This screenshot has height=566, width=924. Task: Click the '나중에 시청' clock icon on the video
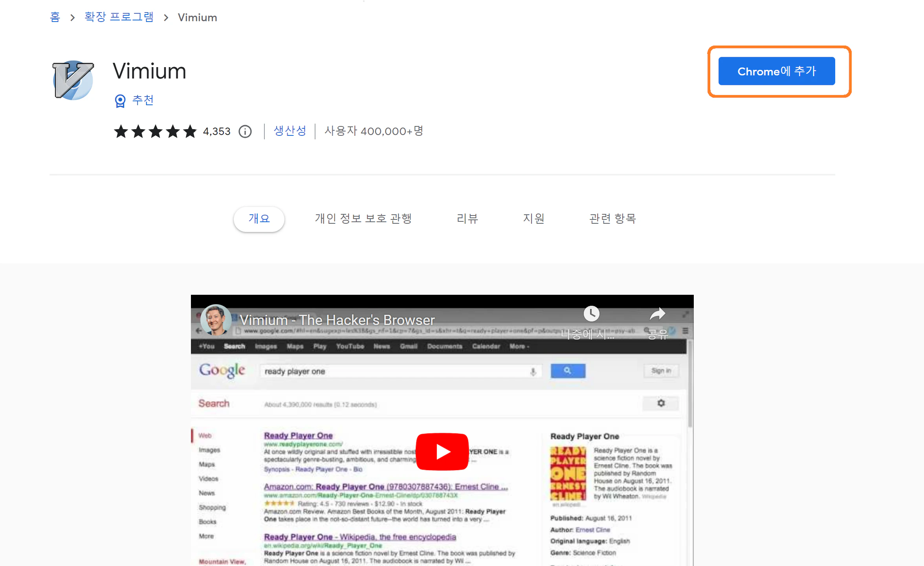click(x=592, y=314)
